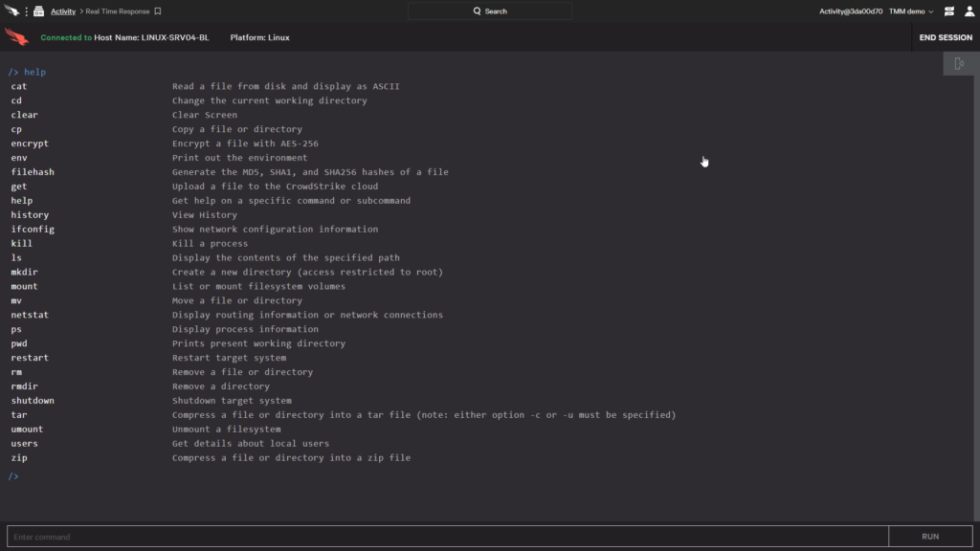Click the 'Host Name: LINUX-SRV04-BL' label
This screenshot has width=980, height=551.
pos(151,37)
